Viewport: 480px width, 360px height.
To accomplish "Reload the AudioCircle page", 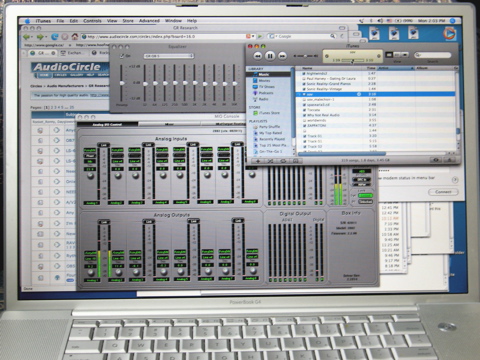I will pos(55,37).
